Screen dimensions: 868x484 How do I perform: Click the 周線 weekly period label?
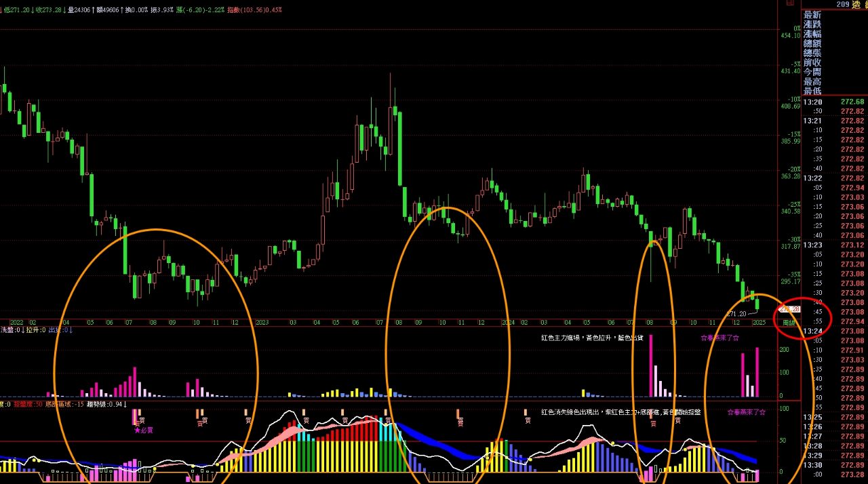tap(789, 323)
